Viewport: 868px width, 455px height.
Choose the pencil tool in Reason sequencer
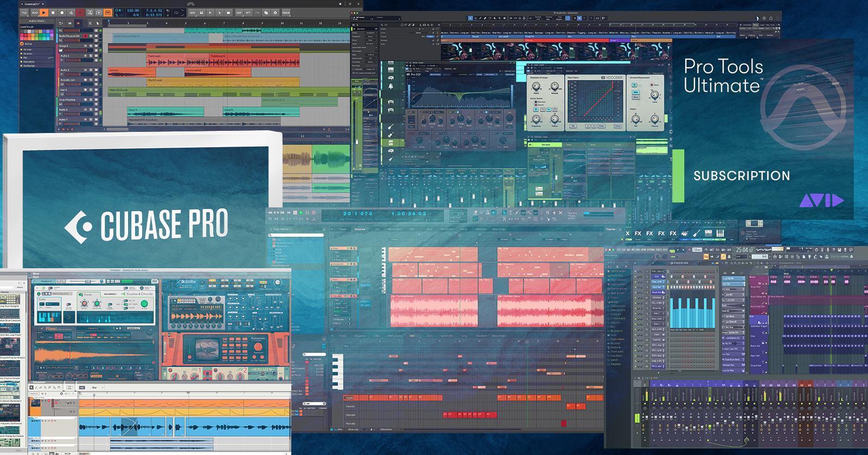36,388
